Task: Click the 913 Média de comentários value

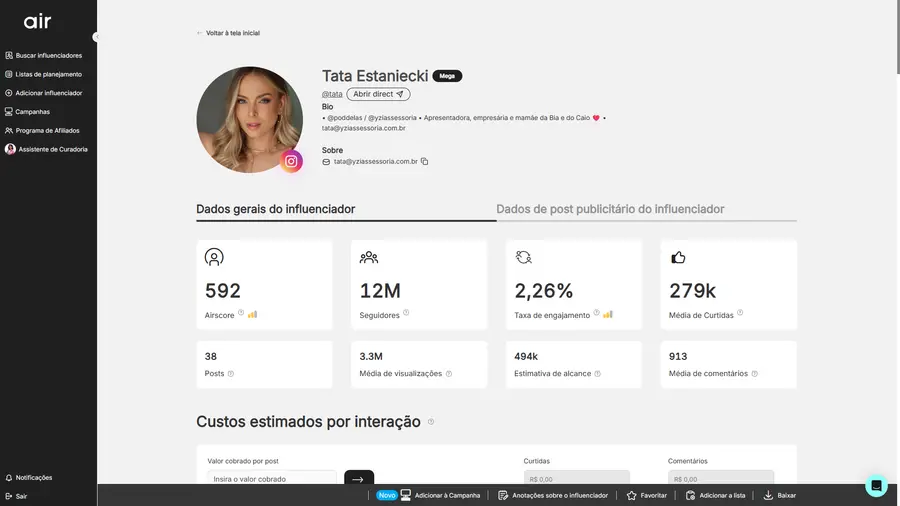Action: coord(678,356)
